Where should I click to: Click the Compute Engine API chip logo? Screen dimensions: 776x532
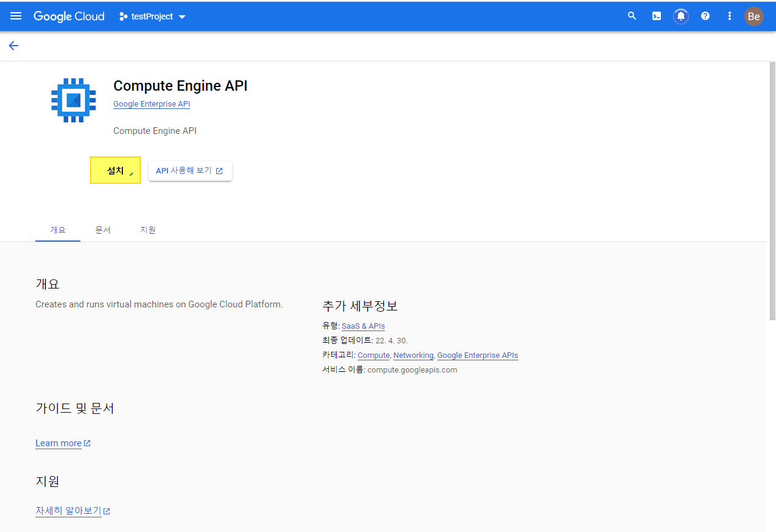point(74,100)
